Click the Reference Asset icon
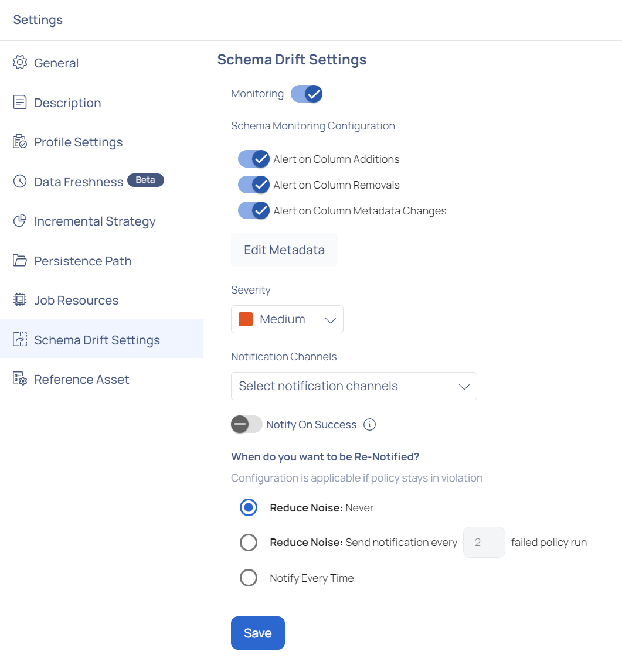 click(x=20, y=379)
